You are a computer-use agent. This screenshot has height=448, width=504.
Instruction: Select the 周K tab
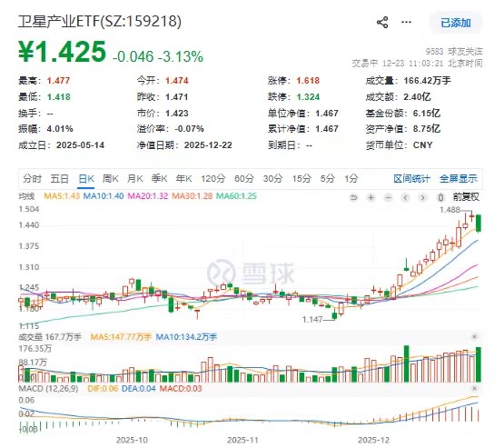click(110, 178)
